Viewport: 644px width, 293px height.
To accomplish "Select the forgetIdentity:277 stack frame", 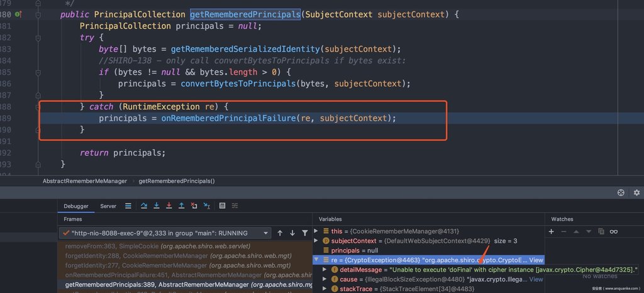I will (185, 265).
